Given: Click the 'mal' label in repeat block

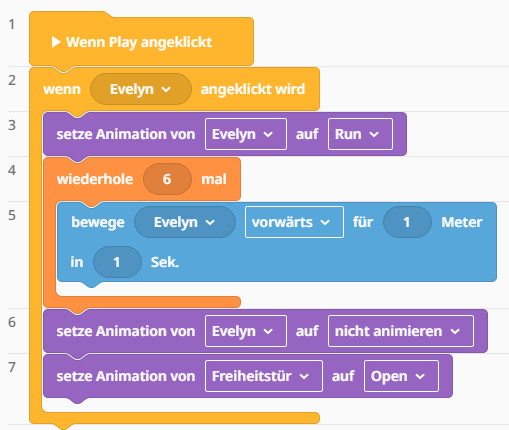Looking at the screenshot, I should pos(214,179).
